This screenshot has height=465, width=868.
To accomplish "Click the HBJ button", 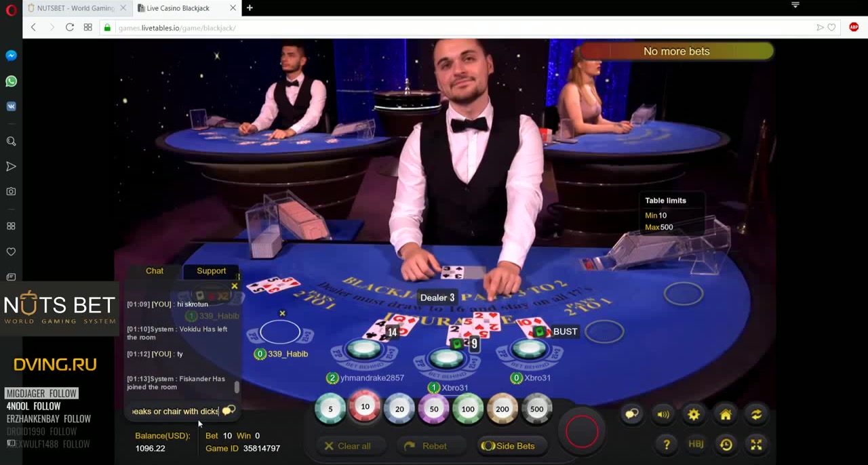I will pyautogui.click(x=696, y=445).
